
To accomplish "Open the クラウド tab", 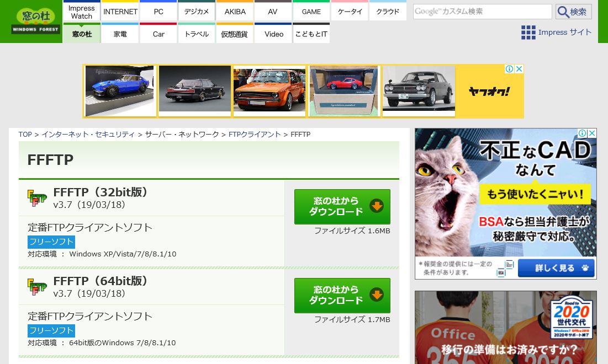I will click(x=388, y=12).
